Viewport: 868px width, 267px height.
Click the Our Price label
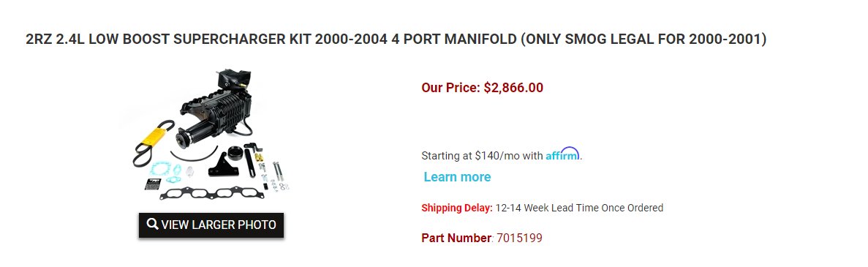click(x=450, y=88)
